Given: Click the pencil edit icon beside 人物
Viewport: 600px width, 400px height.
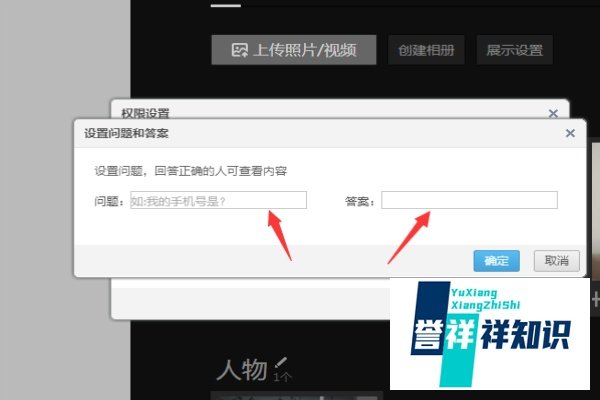Looking at the screenshot, I should [x=281, y=362].
